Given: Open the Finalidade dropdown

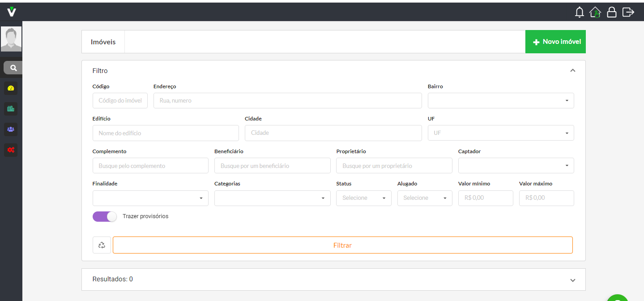Looking at the screenshot, I should [x=150, y=198].
